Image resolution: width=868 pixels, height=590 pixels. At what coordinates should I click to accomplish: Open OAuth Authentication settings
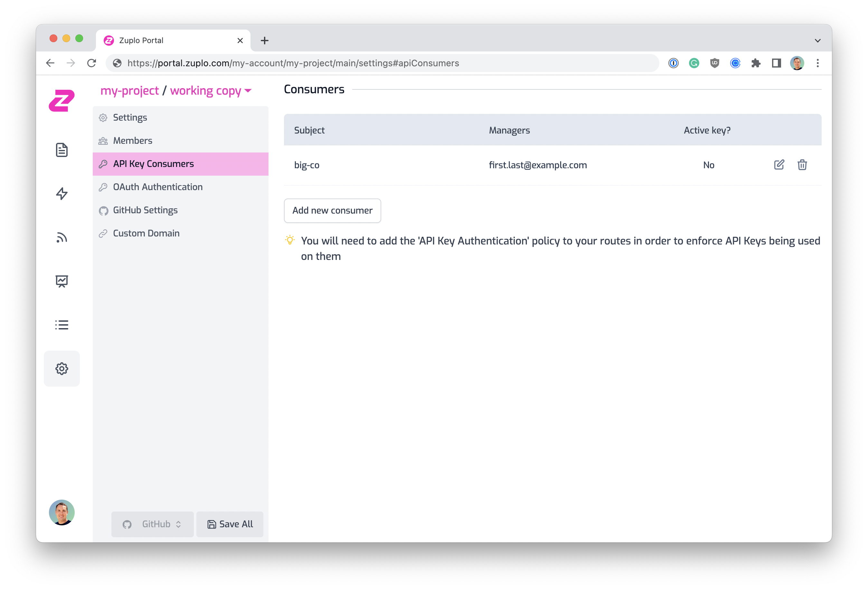point(158,187)
